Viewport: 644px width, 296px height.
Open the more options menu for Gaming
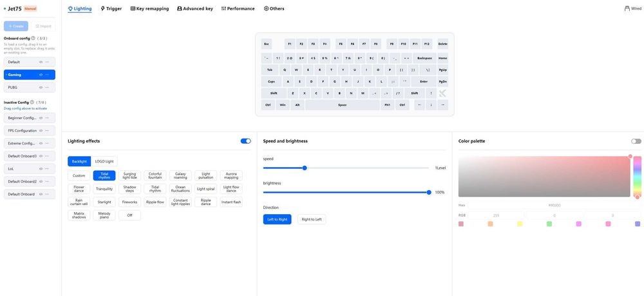tap(47, 75)
